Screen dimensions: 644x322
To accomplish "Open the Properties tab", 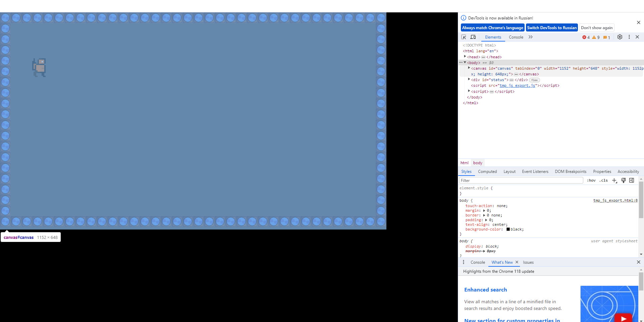I will pyautogui.click(x=602, y=172).
